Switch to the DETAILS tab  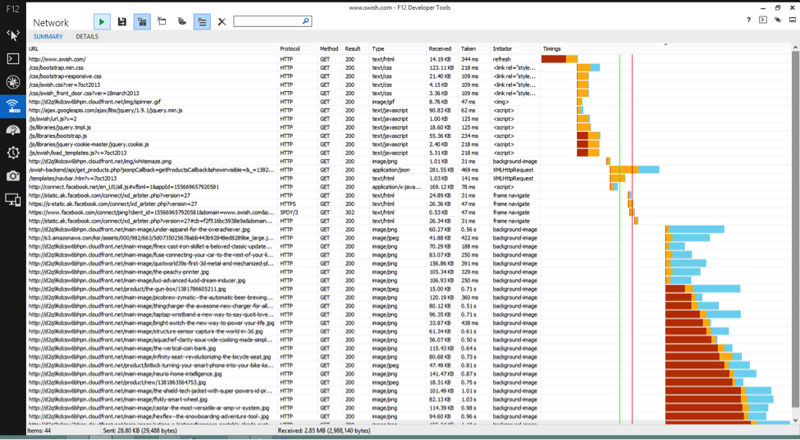pyautogui.click(x=87, y=37)
